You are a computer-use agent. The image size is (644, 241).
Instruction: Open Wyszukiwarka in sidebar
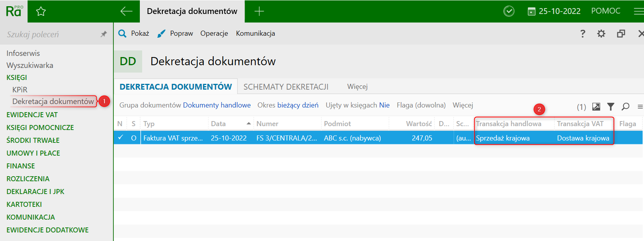pyautogui.click(x=30, y=65)
